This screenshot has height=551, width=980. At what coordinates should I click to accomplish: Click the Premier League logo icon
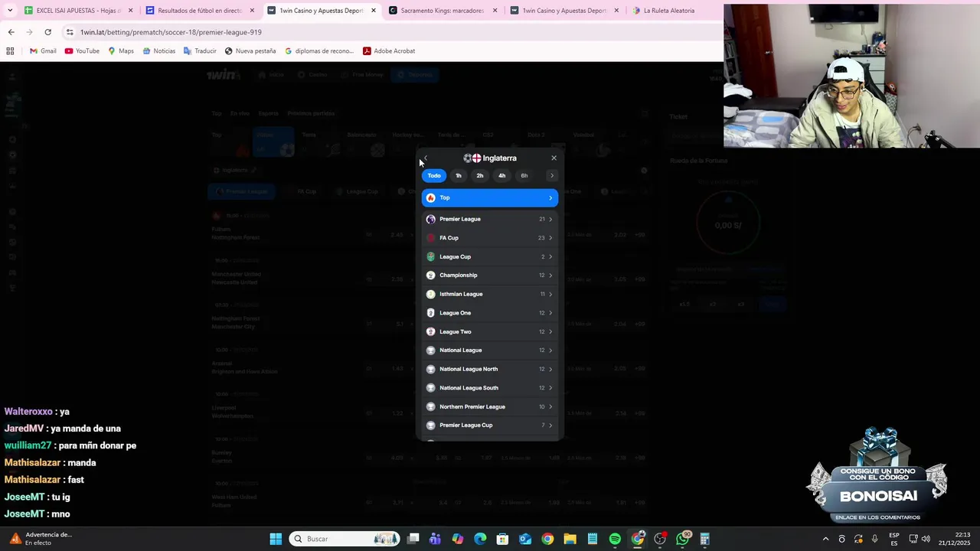click(431, 219)
